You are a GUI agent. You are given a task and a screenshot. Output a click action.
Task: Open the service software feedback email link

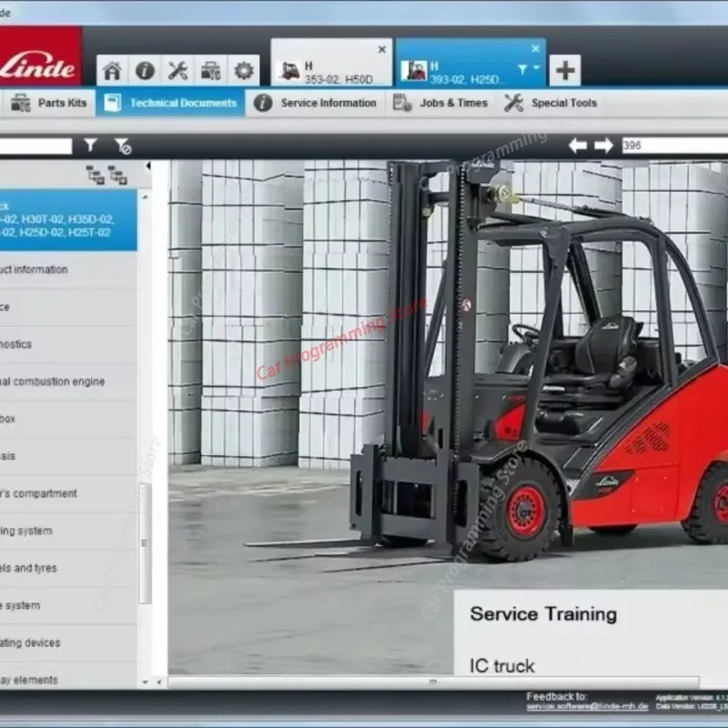pyautogui.click(x=587, y=707)
